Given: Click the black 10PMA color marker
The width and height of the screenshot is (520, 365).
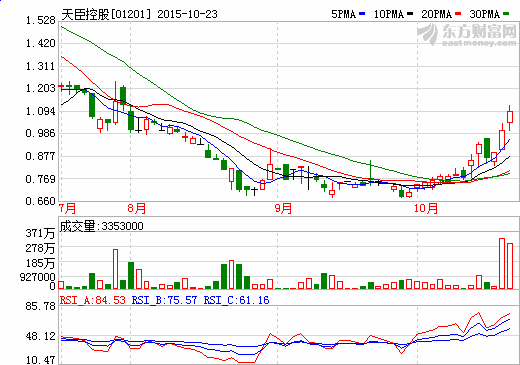Looking at the screenshot, I should 410,14.
